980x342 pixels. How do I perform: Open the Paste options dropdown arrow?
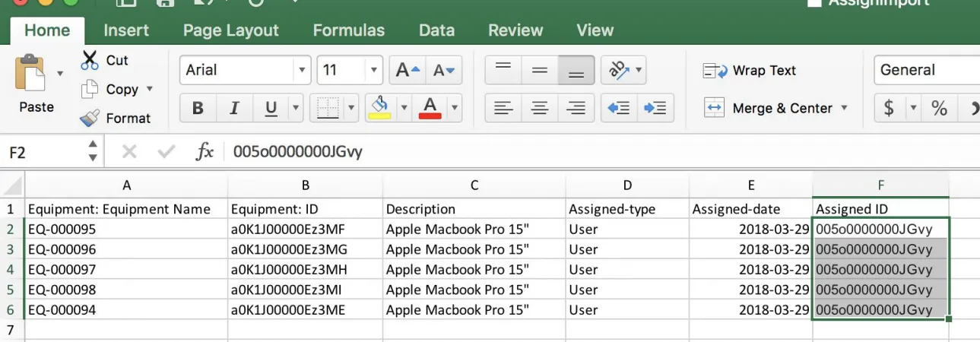[61, 74]
